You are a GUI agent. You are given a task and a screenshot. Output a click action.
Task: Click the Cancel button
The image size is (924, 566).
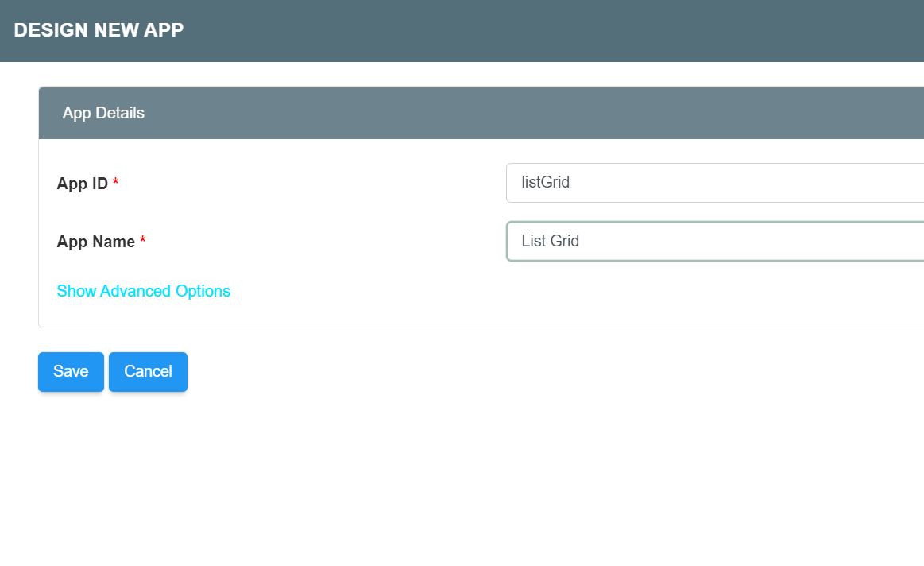(148, 372)
